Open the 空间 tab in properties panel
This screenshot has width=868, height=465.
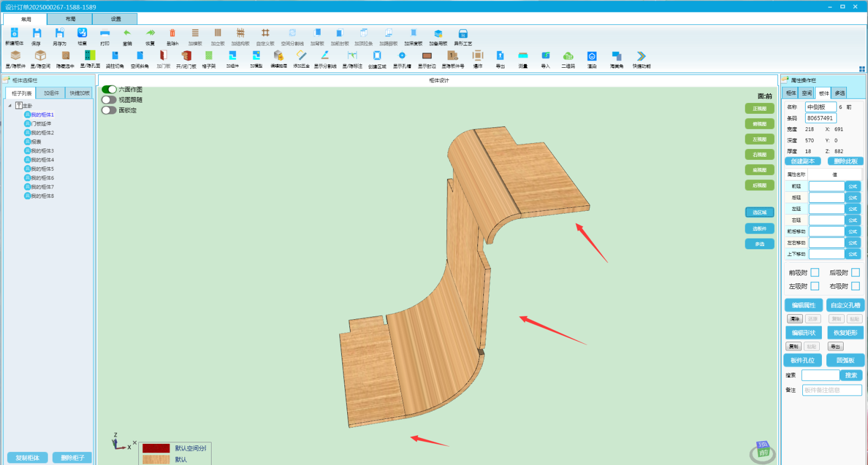pos(807,93)
